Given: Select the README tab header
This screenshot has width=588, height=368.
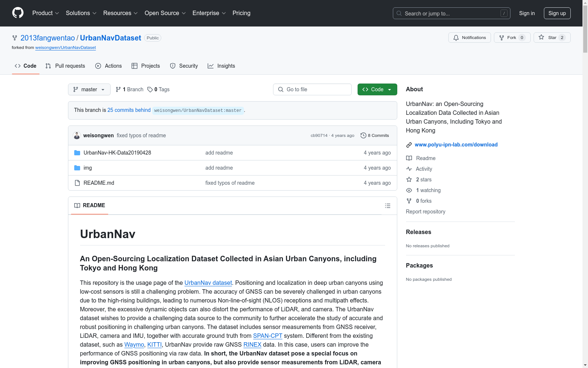Looking at the screenshot, I should (90, 205).
